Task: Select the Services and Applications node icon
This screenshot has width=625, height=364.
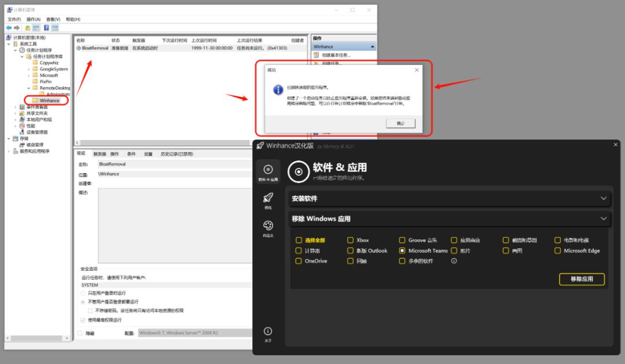Action: point(16,151)
